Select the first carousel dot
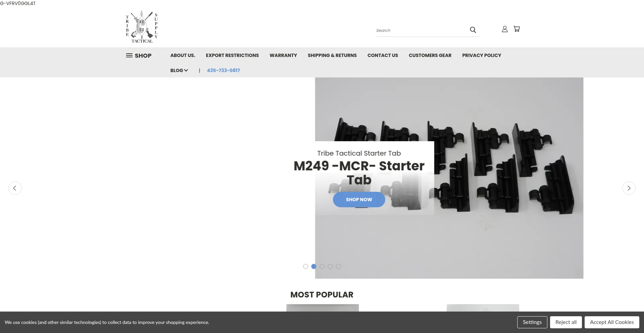This screenshot has width=644, height=333. (306, 267)
